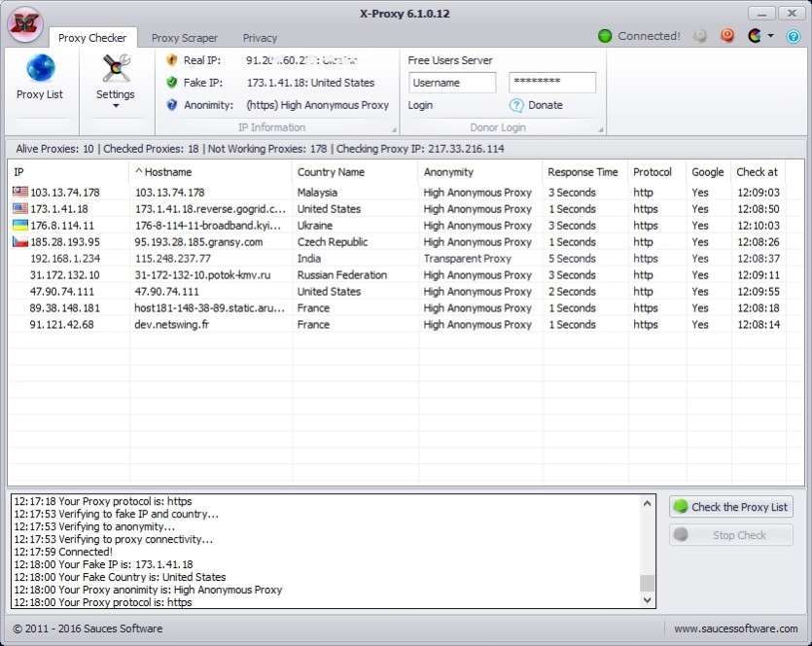Close the X-Proxy window
Image resolution: width=812 pixels, height=646 pixels.
point(792,14)
